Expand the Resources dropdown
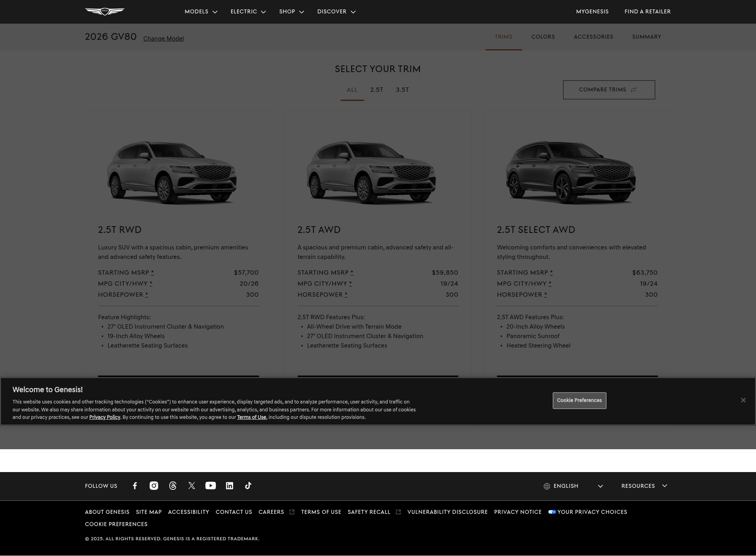This screenshot has height=556, width=756. (x=644, y=486)
